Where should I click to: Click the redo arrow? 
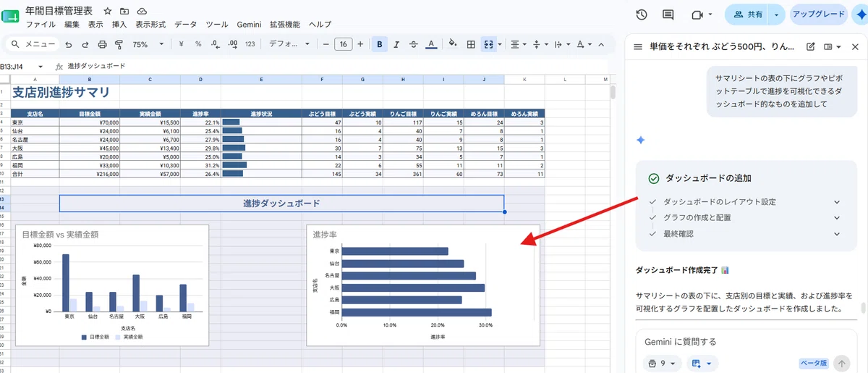[85, 44]
